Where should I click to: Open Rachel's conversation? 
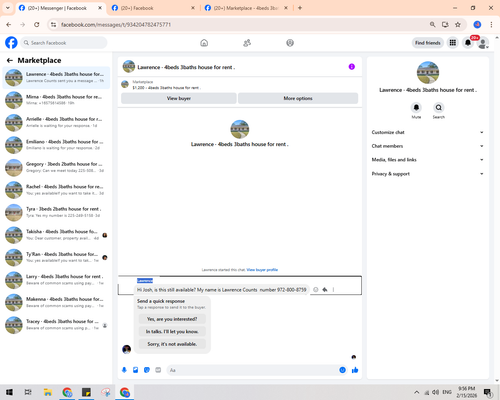56,190
